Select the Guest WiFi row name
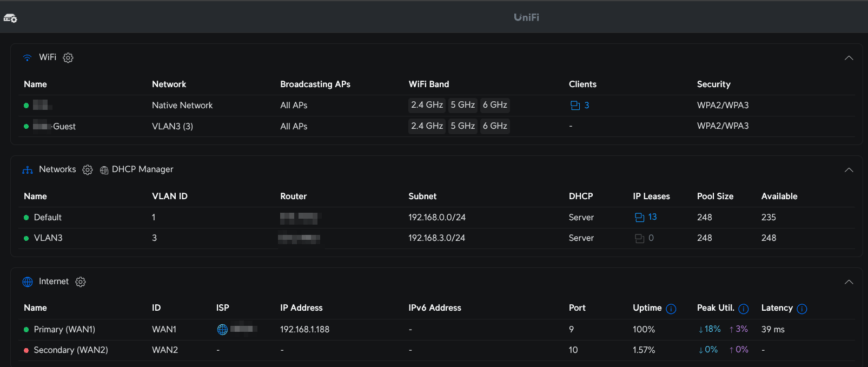 (x=54, y=126)
